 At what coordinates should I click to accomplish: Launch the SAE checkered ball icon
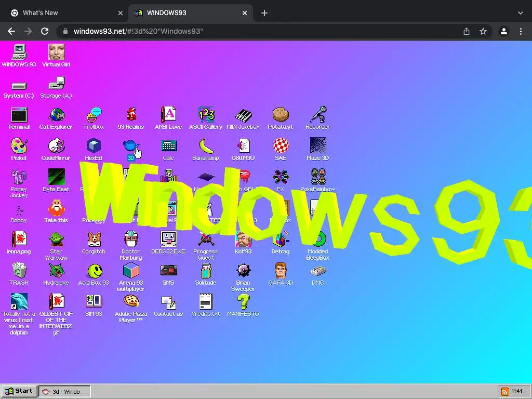click(281, 146)
